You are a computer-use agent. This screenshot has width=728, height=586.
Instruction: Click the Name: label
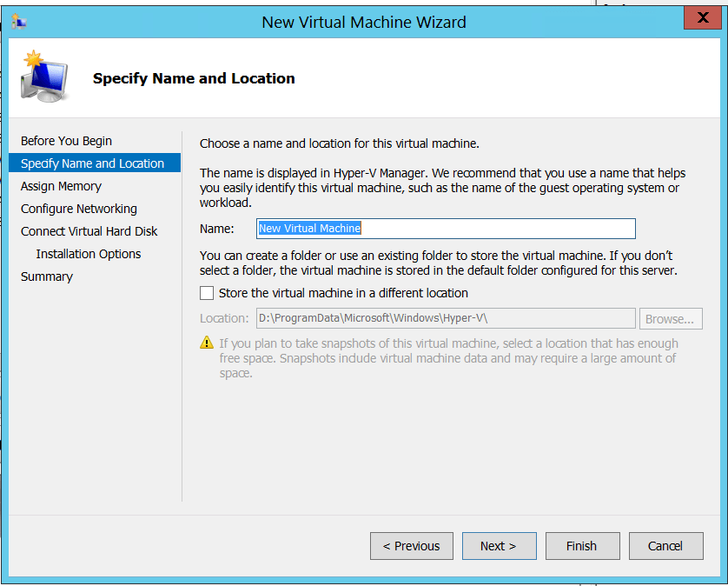point(217,229)
